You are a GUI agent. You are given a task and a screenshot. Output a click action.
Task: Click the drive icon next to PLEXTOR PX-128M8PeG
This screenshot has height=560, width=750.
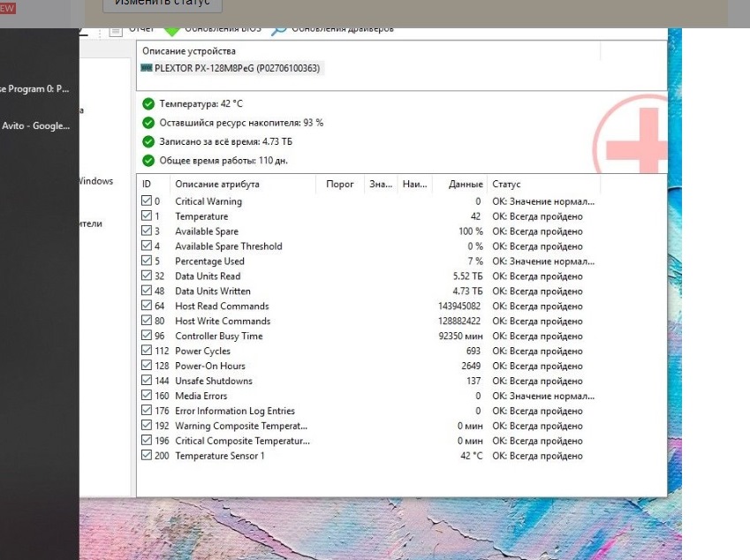[147, 68]
